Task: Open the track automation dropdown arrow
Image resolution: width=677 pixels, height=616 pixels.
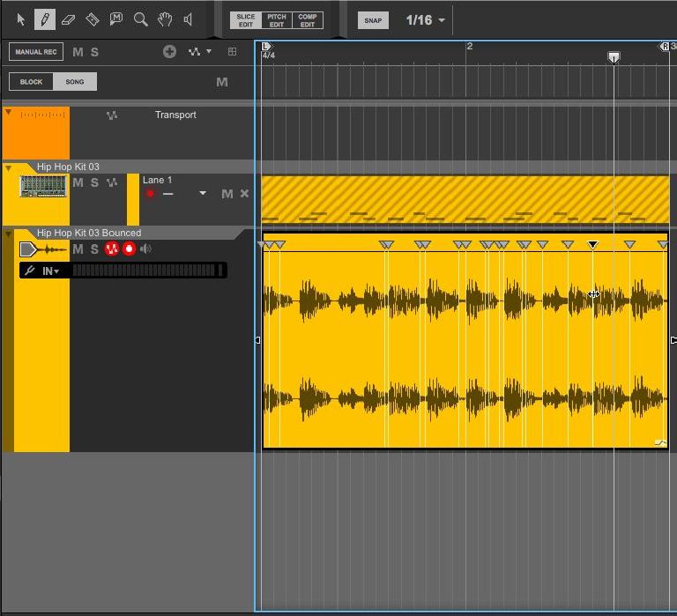Action: [209, 51]
